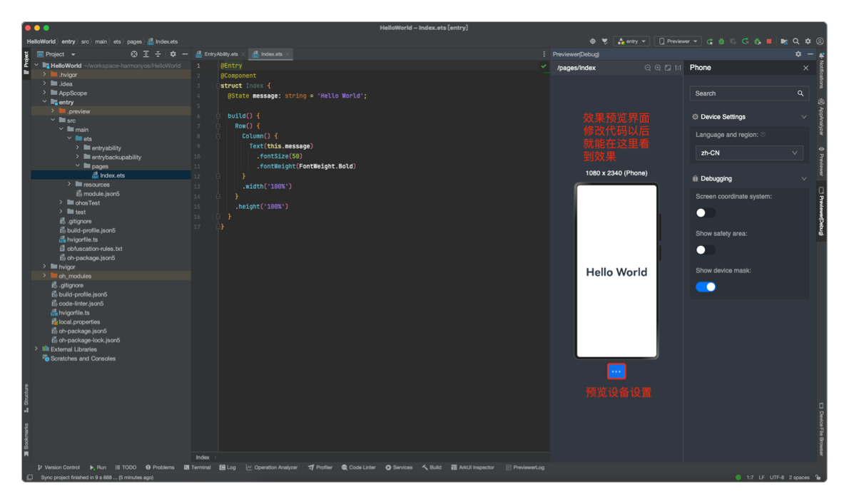The width and height of the screenshot is (849, 504).
Task: Click the apply-changes hot reload icon
Action: click(745, 41)
